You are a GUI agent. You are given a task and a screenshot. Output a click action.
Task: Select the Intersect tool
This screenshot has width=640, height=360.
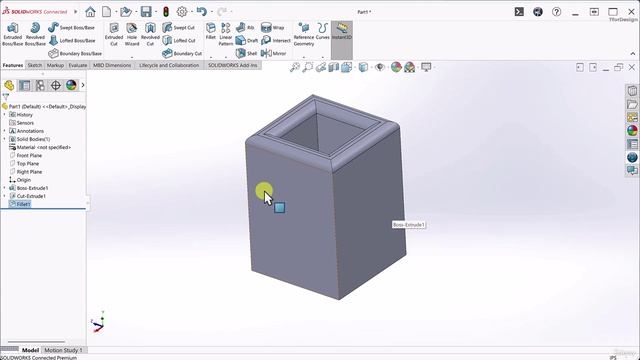pos(276,40)
